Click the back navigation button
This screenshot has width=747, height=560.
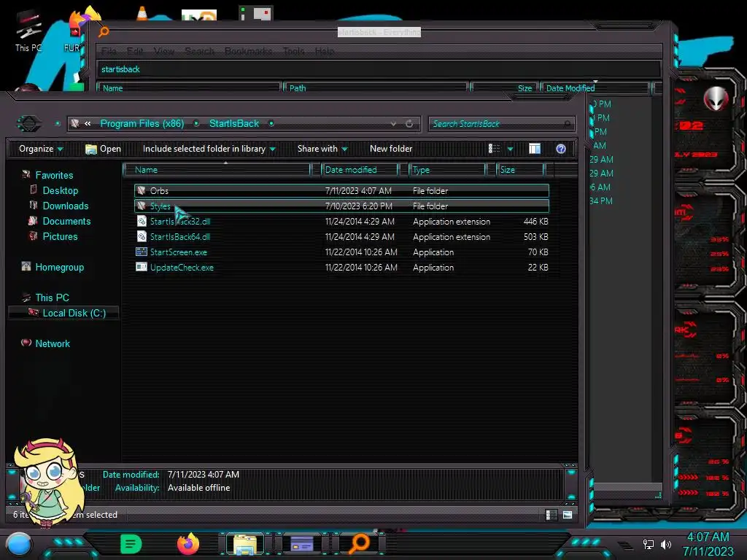tap(29, 124)
